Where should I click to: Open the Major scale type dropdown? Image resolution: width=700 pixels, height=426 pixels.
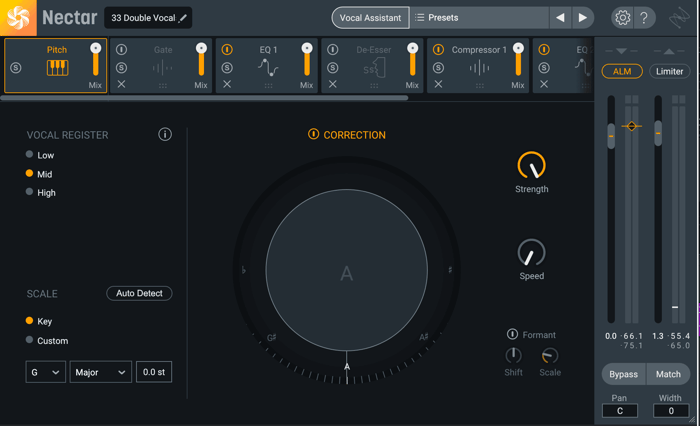click(x=100, y=372)
